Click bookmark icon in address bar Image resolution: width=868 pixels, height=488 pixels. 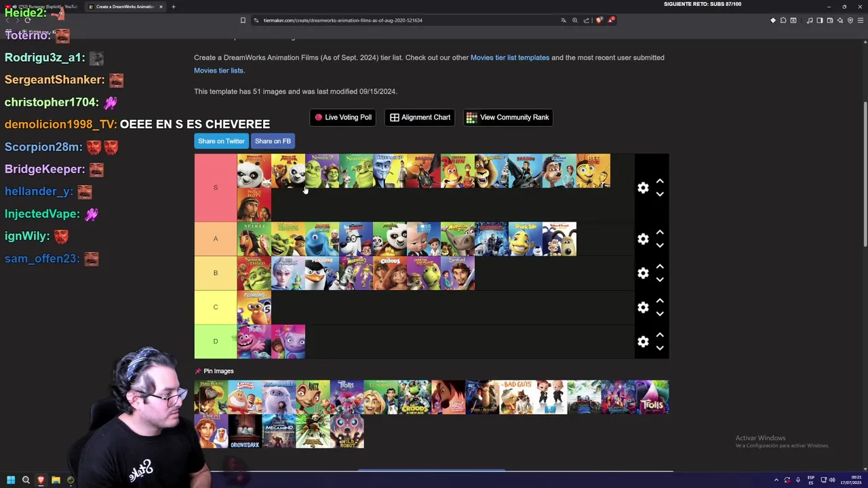pos(243,20)
